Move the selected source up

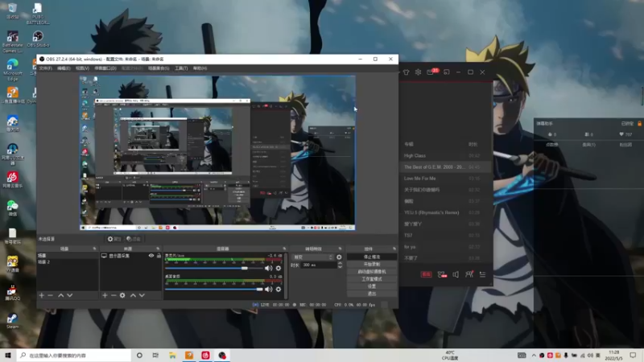pyautogui.click(x=133, y=295)
